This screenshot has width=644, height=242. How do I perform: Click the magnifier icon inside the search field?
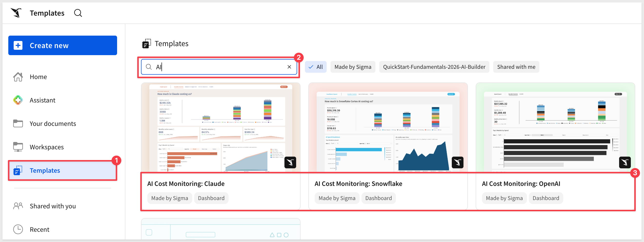149,67
